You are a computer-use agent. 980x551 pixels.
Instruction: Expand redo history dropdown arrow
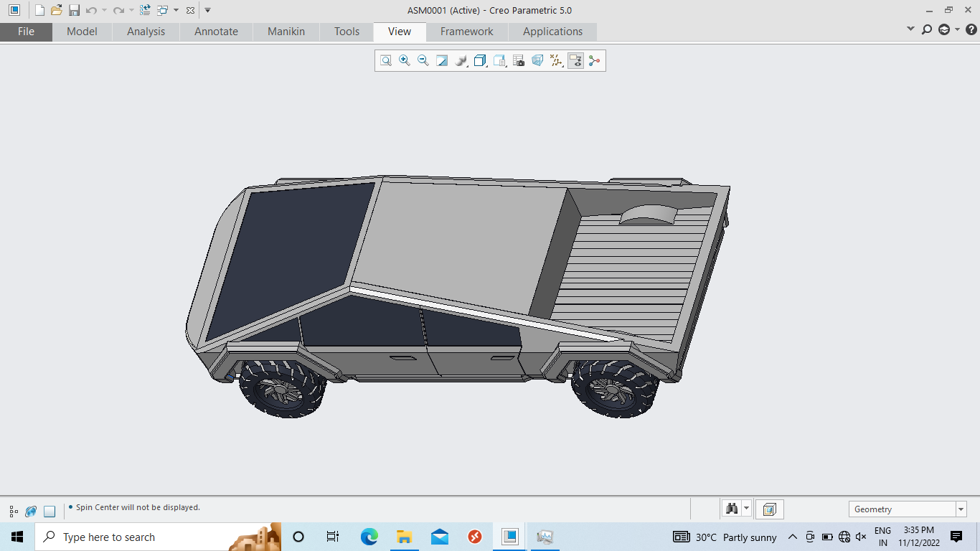coord(132,10)
